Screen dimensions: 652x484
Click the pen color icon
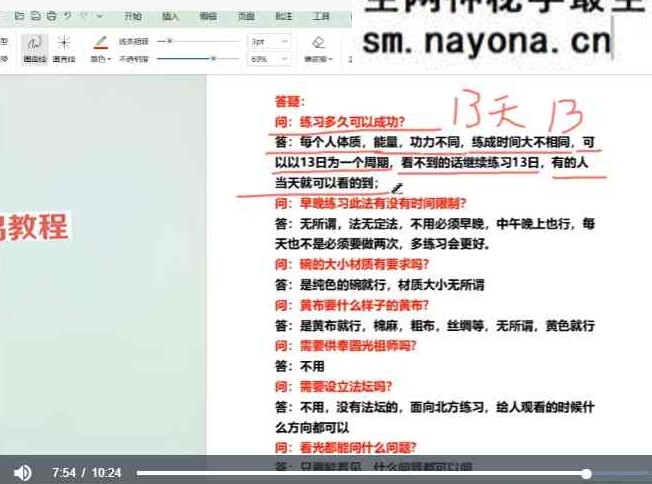click(x=101, y=42)
